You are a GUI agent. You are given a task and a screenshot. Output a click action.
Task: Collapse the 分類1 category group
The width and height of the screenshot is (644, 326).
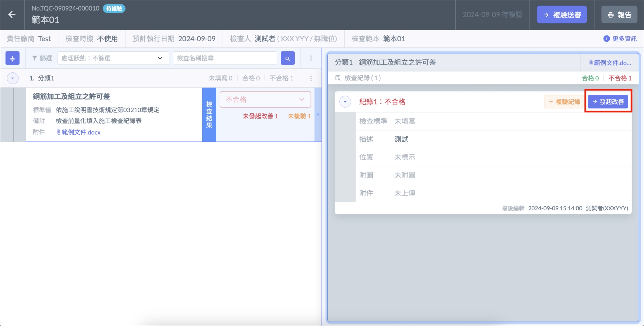pos(13,78)
